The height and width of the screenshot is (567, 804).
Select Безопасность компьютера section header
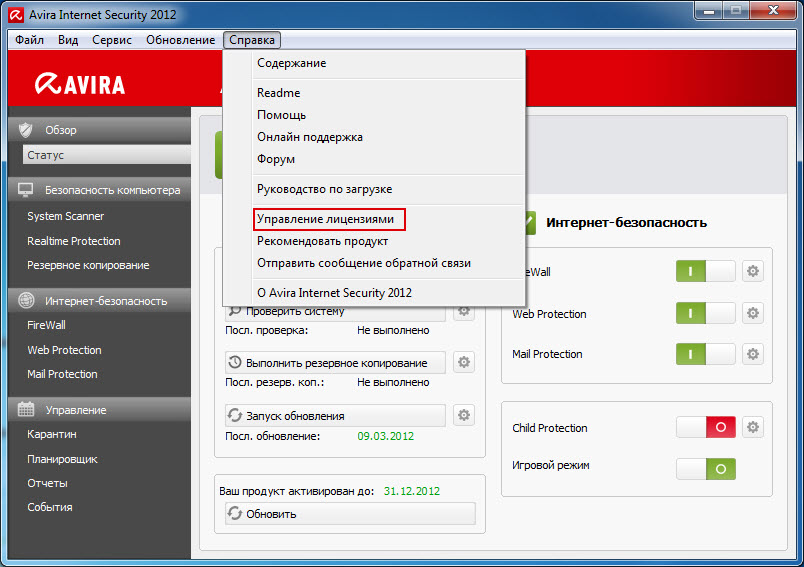coord(99,190)
